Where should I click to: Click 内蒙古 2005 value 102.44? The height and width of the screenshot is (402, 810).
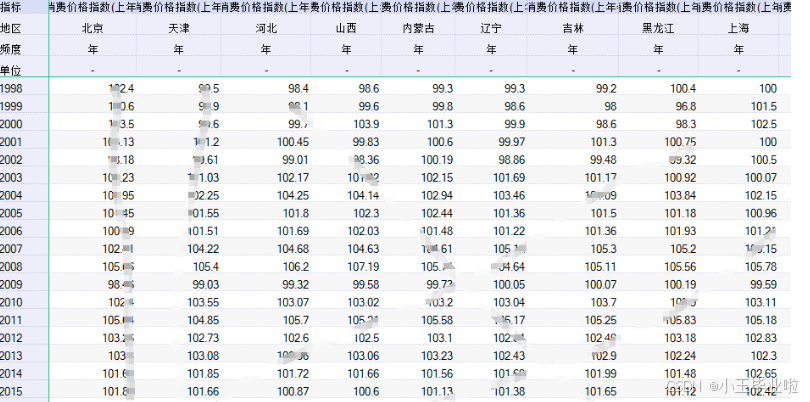point(437,213)
